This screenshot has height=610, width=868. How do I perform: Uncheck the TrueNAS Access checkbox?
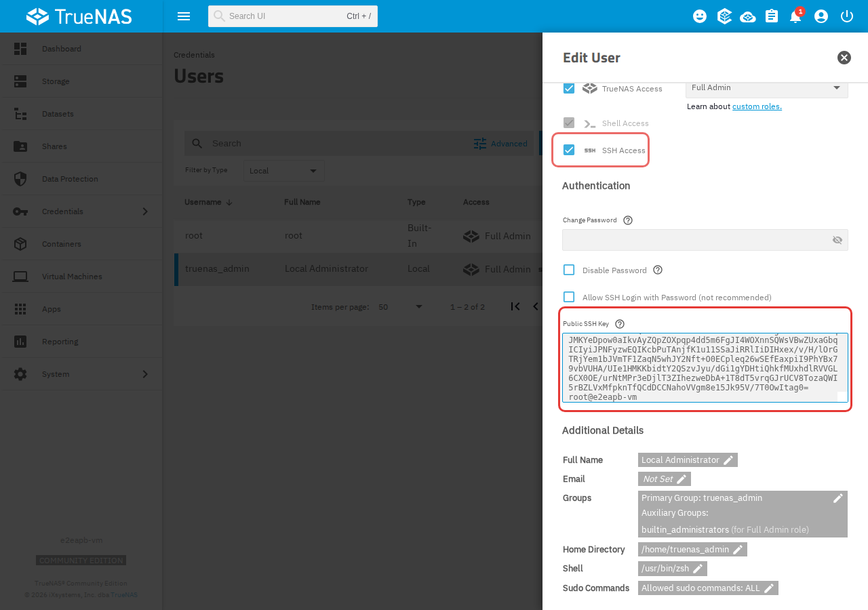click(x=569, y=88)
